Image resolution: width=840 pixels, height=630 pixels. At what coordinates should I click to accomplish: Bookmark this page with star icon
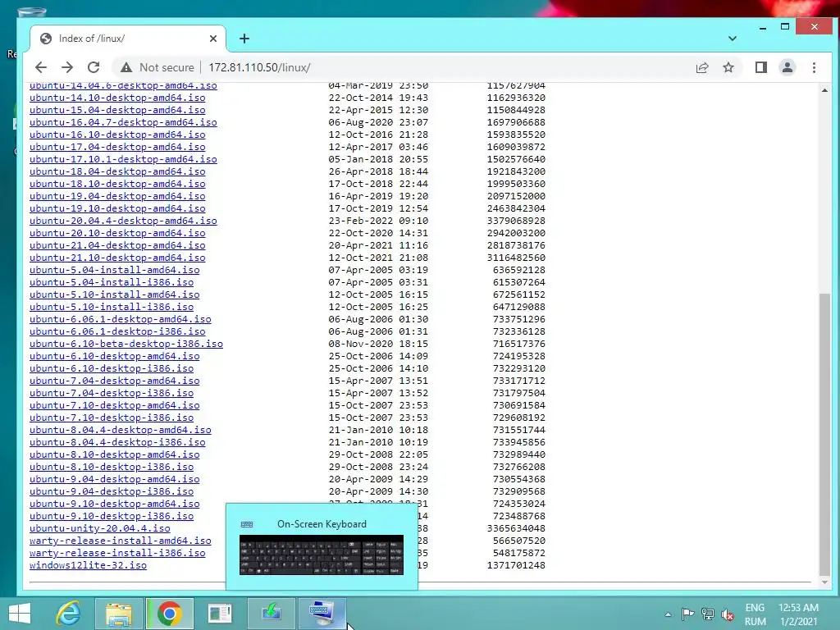point(728,67)
